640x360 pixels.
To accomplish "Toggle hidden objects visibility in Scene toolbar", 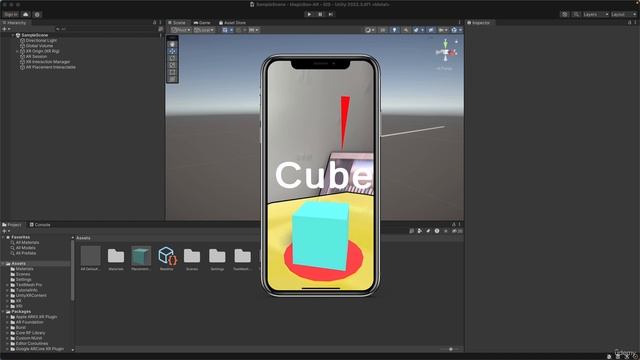I will click(x=431, y=30).
